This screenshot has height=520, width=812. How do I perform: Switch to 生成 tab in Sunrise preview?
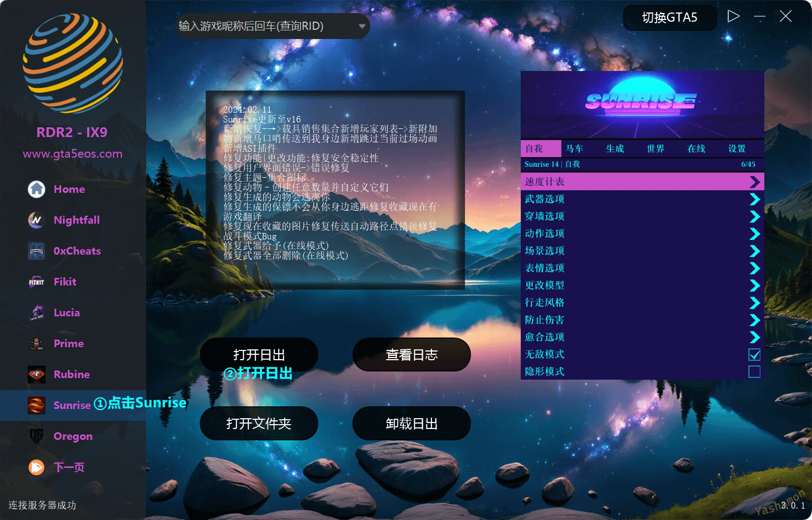click(x=615, y=148)
